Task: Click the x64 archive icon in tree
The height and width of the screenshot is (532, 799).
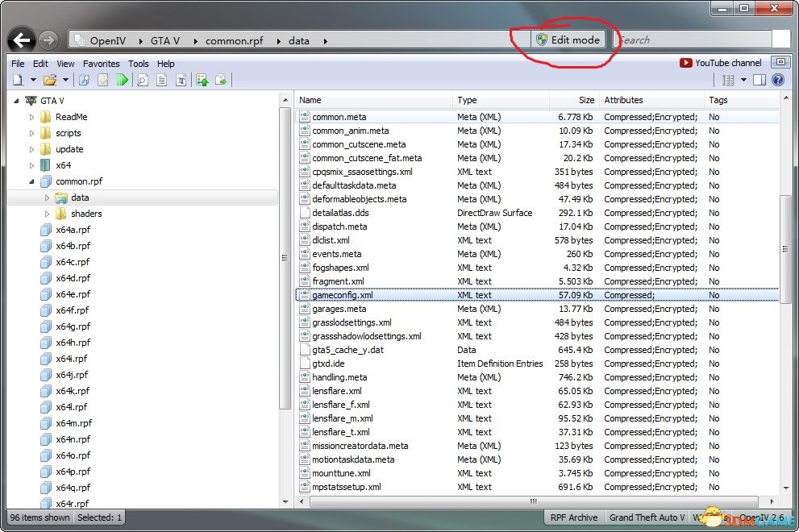Action: coord(46,165)
